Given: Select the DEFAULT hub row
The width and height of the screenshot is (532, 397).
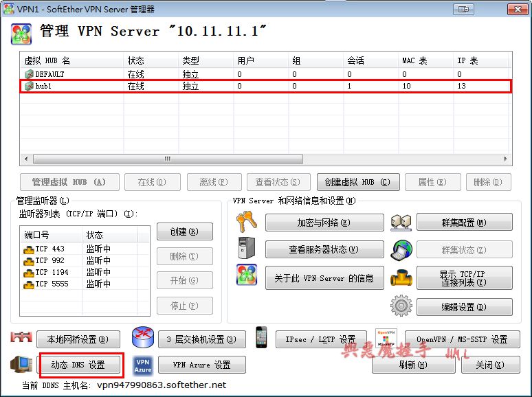Looking at the screenshot, I should tap(266, 74).
